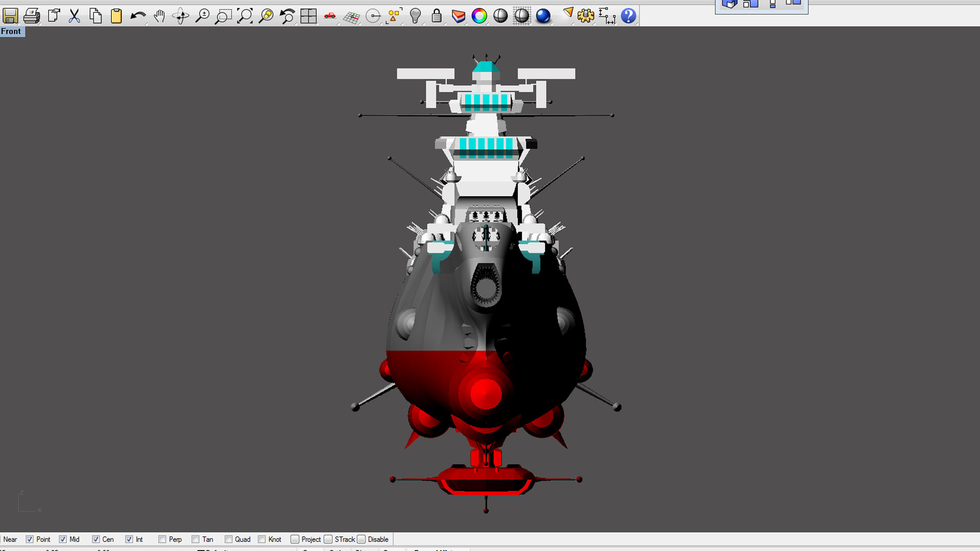This screenshot has width=980, height=551.
Task: Toggle the Cen osnap checkbox
Action: [96, 539]
